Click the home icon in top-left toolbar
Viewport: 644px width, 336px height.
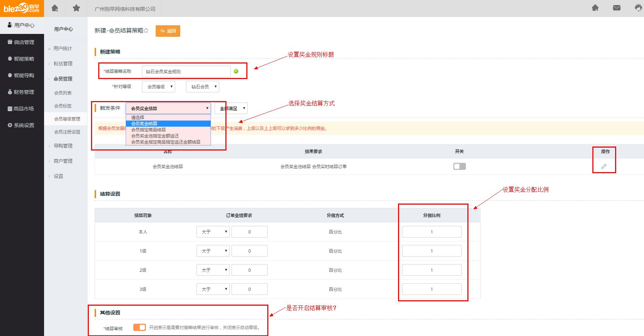(x=55, y=8)
